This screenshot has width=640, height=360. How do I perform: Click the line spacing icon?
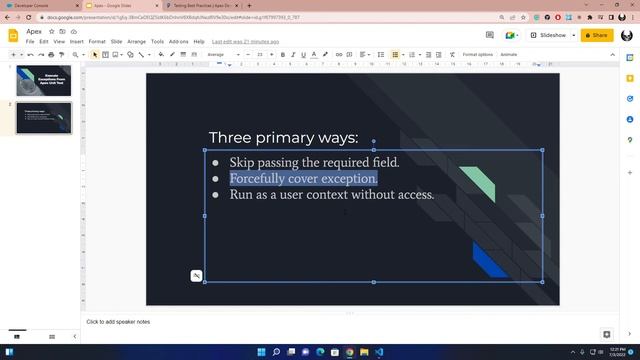pyautogui.click(x=381, y=54)
